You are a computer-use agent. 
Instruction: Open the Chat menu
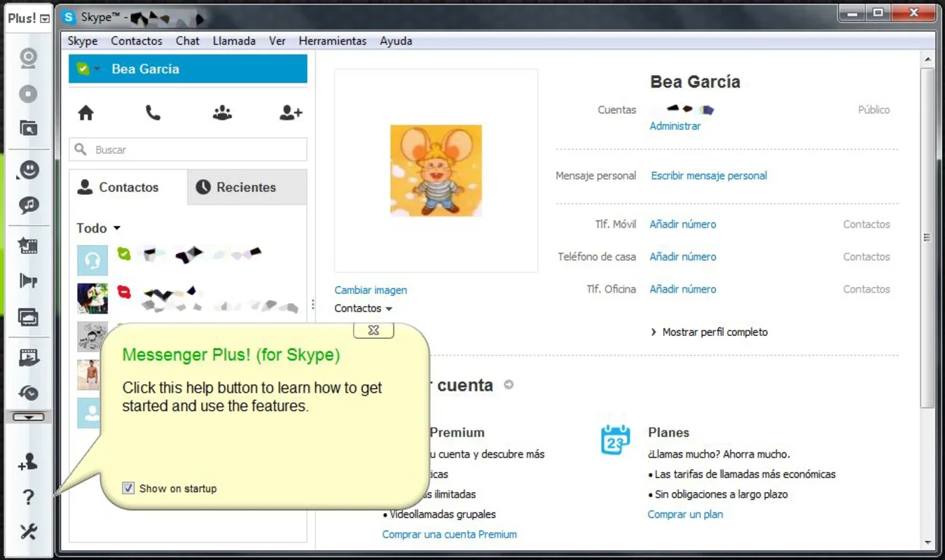188,41
